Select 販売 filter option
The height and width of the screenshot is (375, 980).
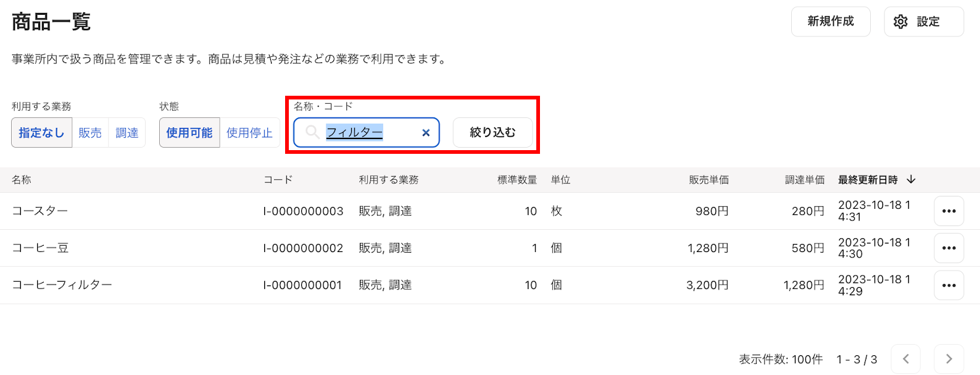click(90, 133)
